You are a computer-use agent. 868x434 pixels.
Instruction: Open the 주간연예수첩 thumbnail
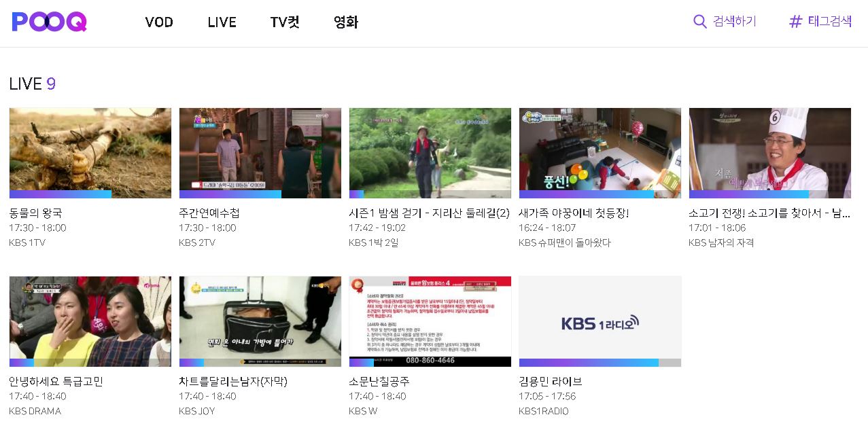pos(260,153)
